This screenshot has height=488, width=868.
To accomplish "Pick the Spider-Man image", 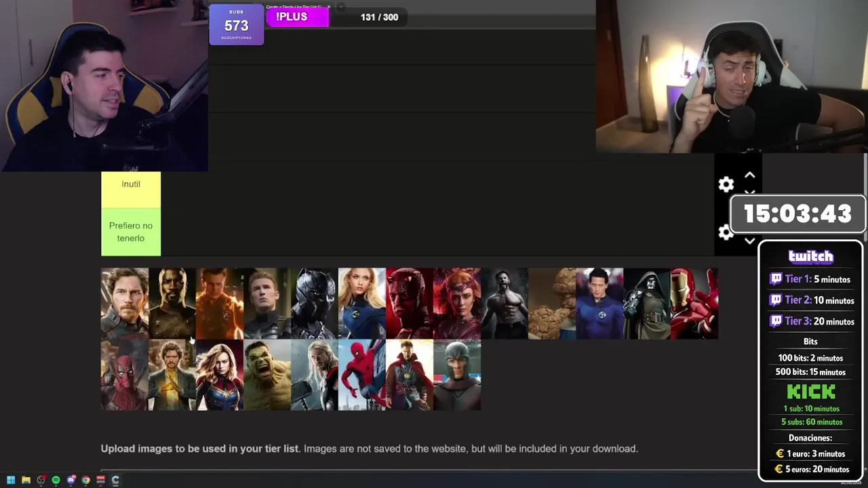I will (x=362, y=375).
